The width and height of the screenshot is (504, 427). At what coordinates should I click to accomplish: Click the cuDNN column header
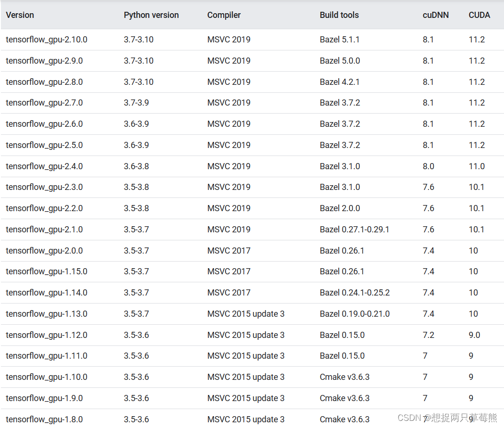point(436,15)
